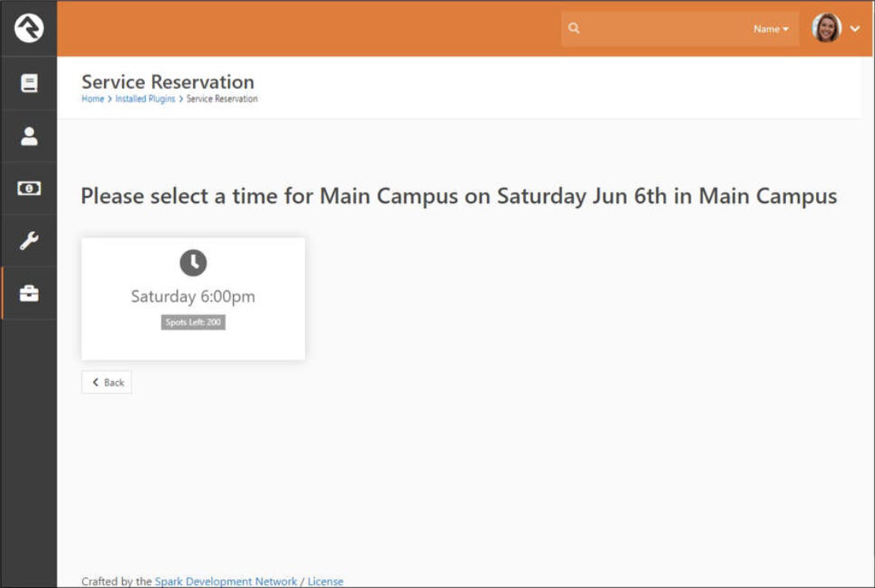The image size is (875, 588).
Task: Click the search magnifier icon
Action: [574, 28]
